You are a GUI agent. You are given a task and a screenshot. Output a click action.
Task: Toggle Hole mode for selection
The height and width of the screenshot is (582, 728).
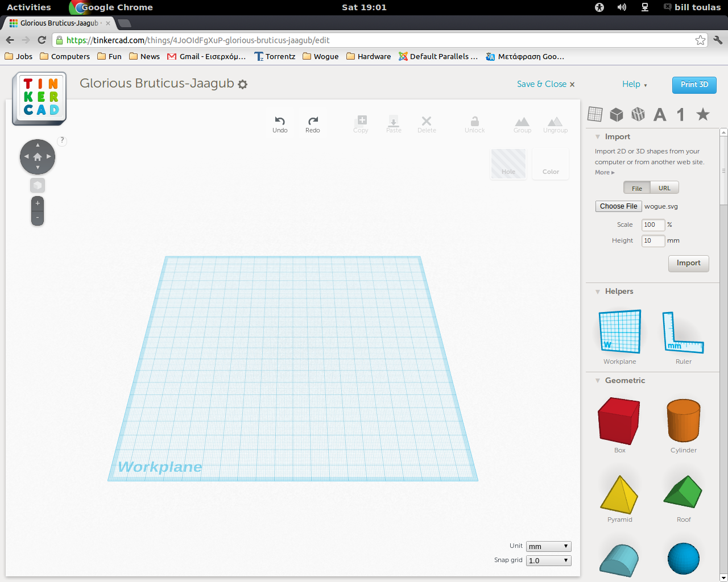point(508,164)
